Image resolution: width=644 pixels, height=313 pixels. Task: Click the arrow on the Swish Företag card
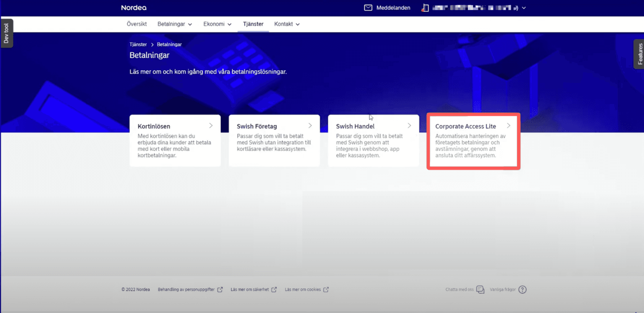(x=310, y=126)
